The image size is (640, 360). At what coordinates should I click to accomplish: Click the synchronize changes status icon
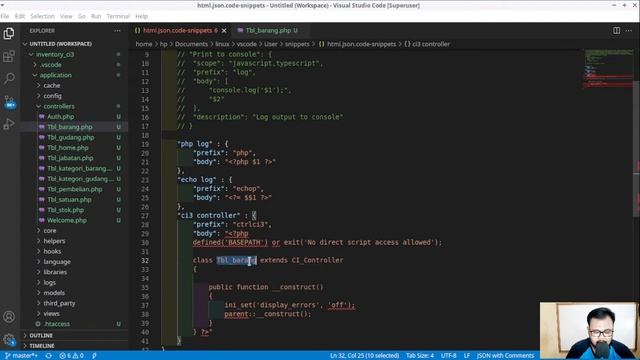[49, 356]
